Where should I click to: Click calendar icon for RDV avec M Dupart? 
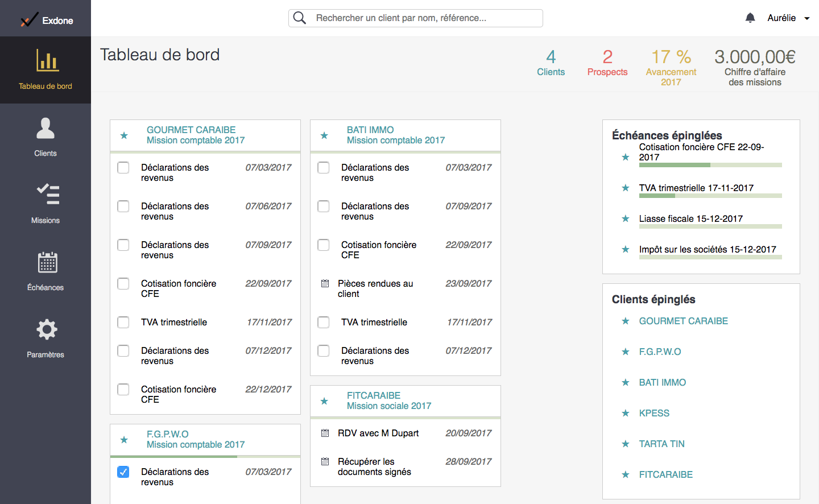(x=325, y=433)
